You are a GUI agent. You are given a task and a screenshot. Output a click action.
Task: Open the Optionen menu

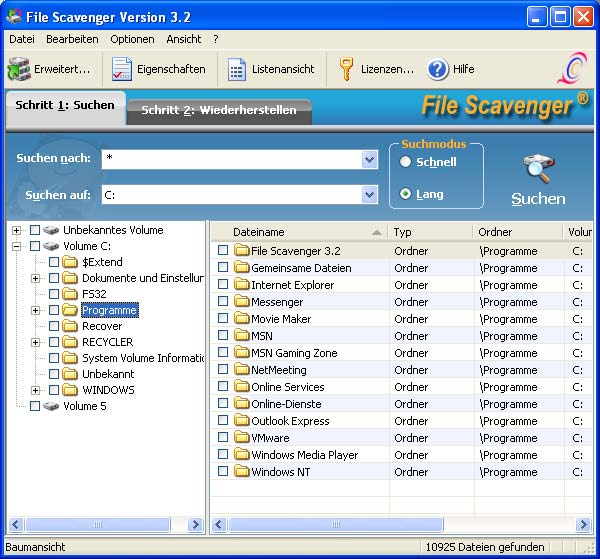pyautogui.click(x=132, y=39)
